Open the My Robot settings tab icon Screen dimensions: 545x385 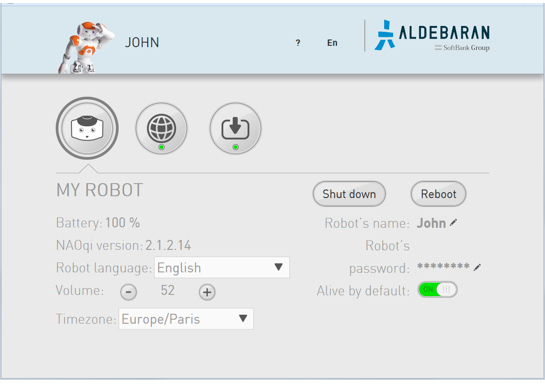click(x=87, y=128)
